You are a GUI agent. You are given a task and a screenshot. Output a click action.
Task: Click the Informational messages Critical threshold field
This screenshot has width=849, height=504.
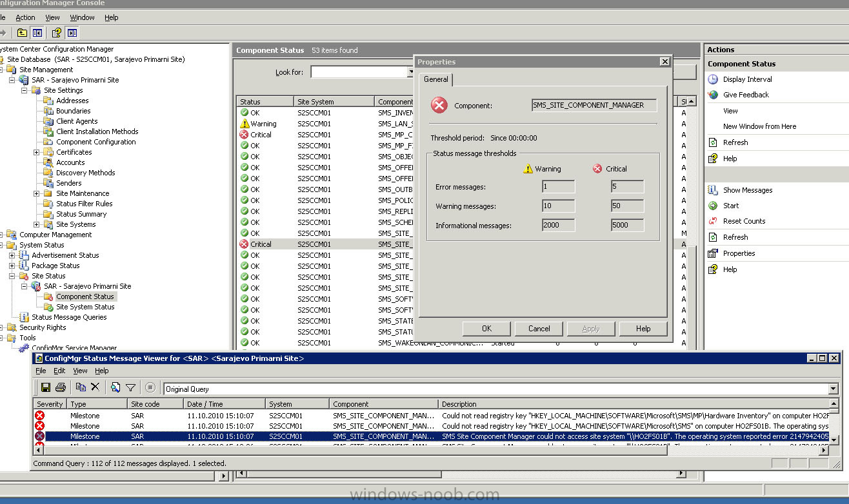click(x=627, y=226)
